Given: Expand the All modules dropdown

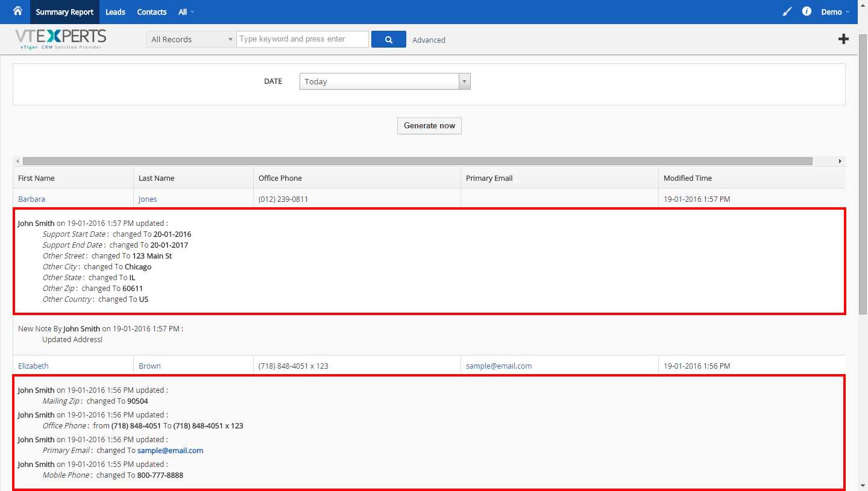Looking at the screenshot, I should coord(186,12).
